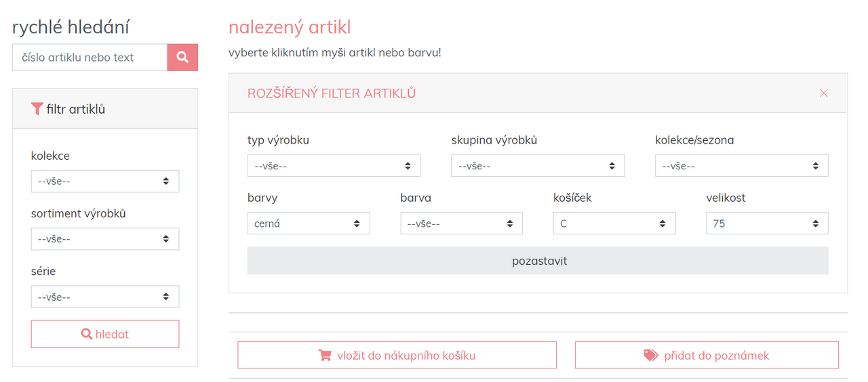Open the sortiment výrobků dropdown
The image size is (868, 382).
pyautogui.click(x=105, y=239)
